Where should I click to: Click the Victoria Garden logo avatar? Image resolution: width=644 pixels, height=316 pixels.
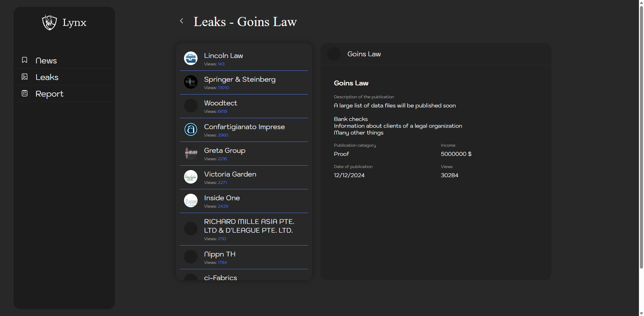pyautogui.click(x=191, y=177)
